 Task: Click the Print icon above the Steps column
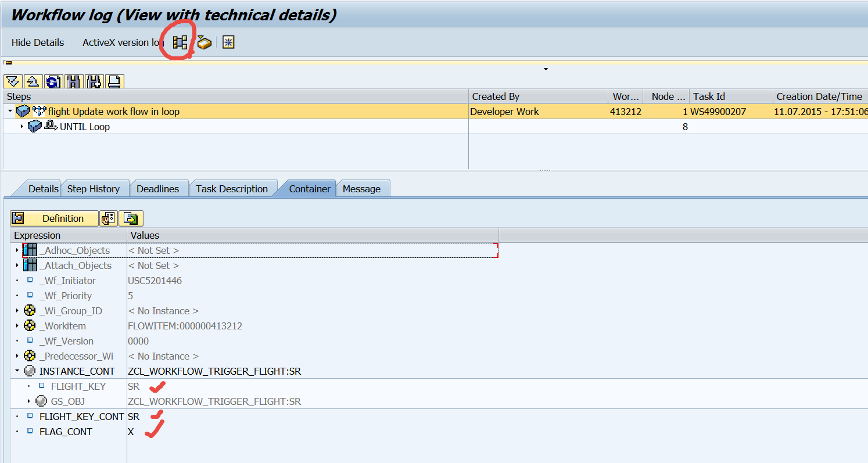[114, 81]
